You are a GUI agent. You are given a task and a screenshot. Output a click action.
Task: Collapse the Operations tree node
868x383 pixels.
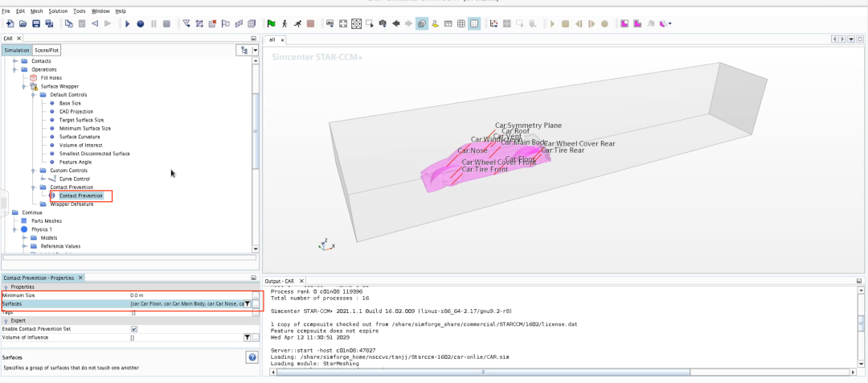[15, 70]
